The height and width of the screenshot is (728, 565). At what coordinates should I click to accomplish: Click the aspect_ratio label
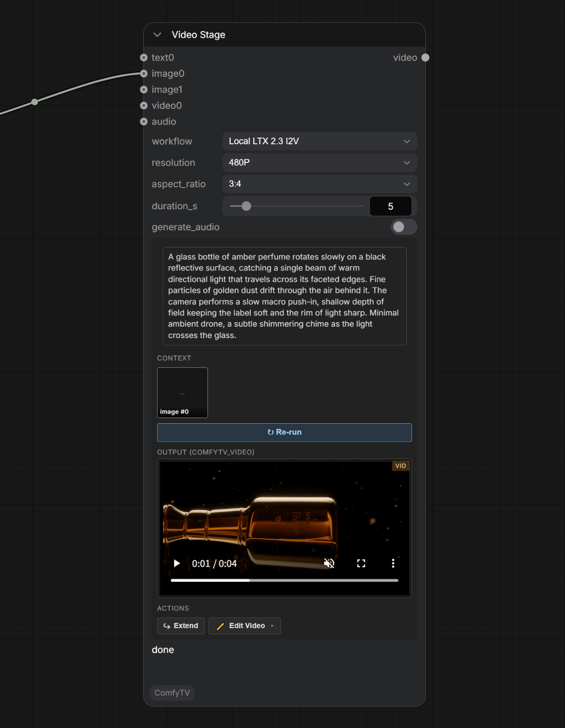pyautogui.click(x=179, y=184)
